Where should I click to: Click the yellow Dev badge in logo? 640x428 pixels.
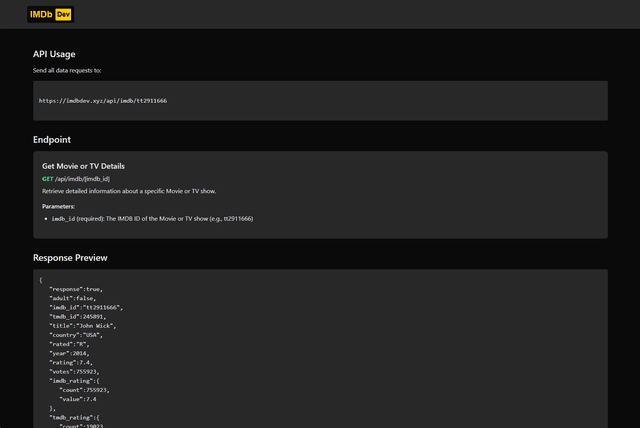click(x=64, y=14)
